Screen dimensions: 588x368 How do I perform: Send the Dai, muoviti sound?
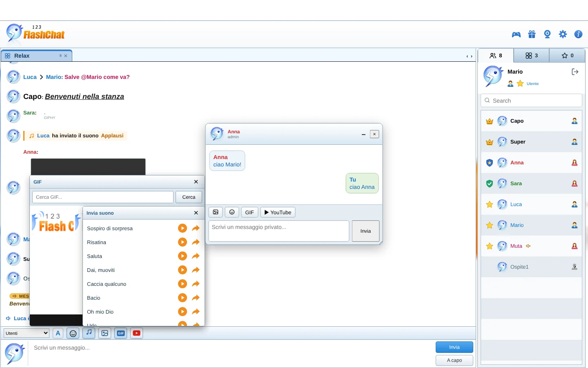click(196, 270)
